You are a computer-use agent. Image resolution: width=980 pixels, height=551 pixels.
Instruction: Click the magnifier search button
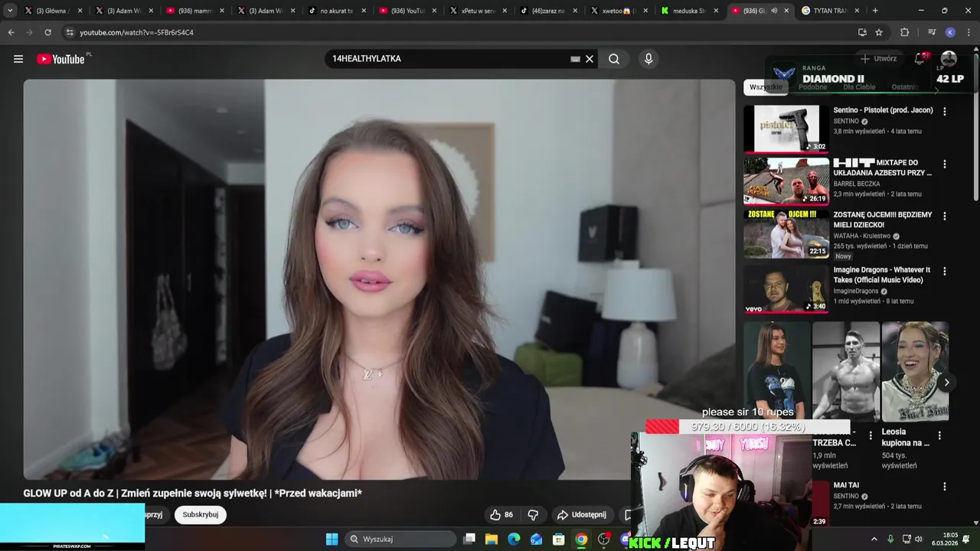pos(614,59)
